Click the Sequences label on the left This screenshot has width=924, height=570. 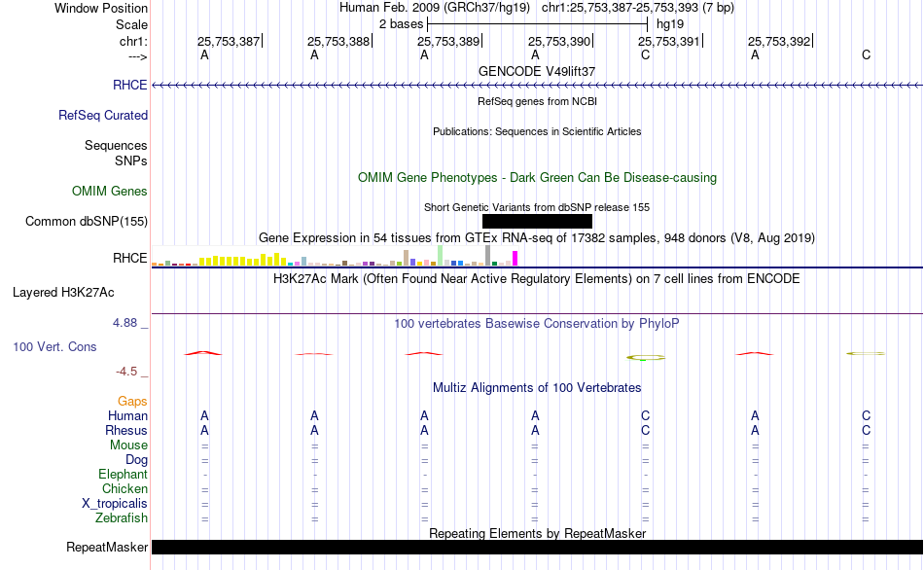pos(116,145)
